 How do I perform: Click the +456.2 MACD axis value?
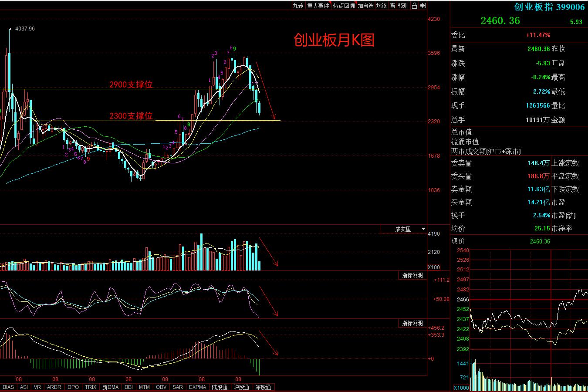click(x=436, y=328)
